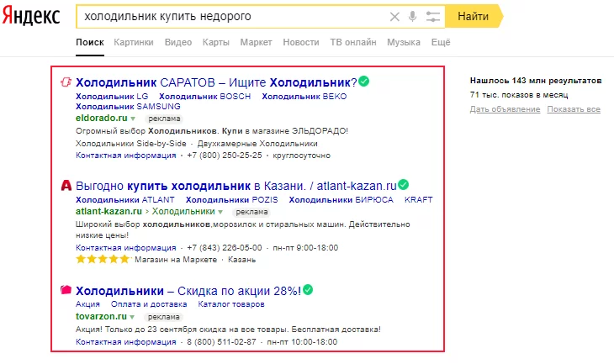This screenshot has width=614, height=364.
Task: Click phone number +7 (843) 226-05-00
Action: [x=225, y=248]
